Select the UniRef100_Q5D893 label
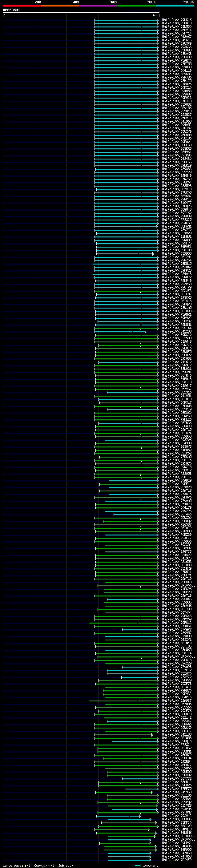Viewport: 197px width, 868px height. pos(177,50)
